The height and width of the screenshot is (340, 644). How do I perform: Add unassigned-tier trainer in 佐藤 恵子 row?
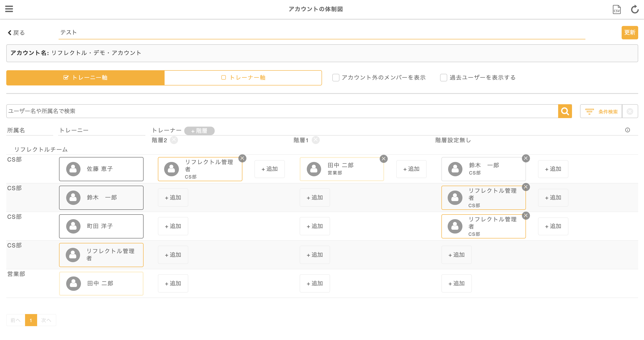(553, 169)
